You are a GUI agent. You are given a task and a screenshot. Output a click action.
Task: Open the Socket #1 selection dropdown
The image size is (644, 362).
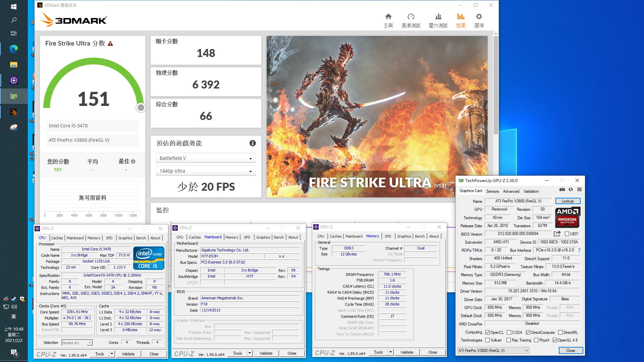(77, 343)
